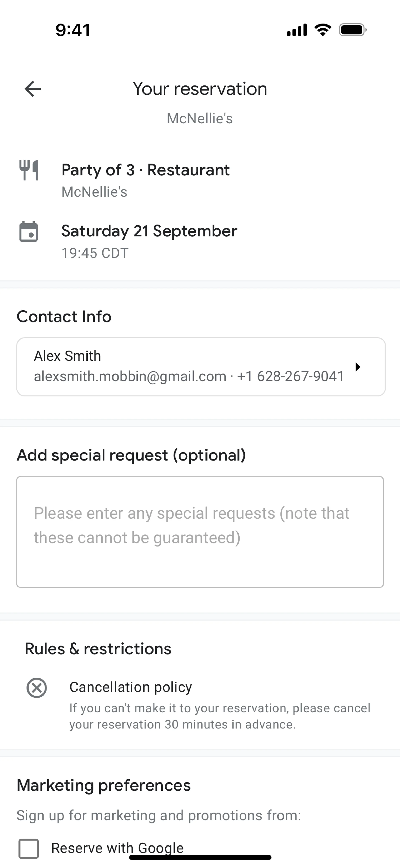Tap the Party of 3 Restaurant row
The height and width of the screenshot is (868, 400).
pyautogui.click(x=145, y=170)
